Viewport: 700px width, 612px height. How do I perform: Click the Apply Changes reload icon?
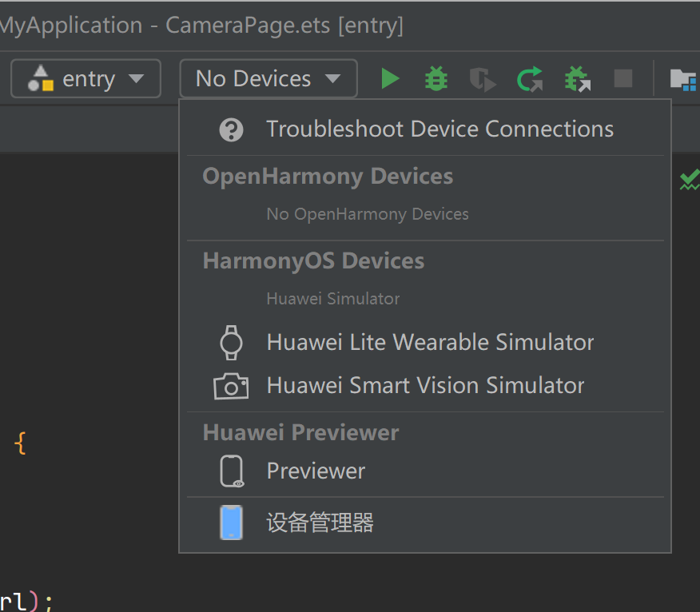point(530,79)
